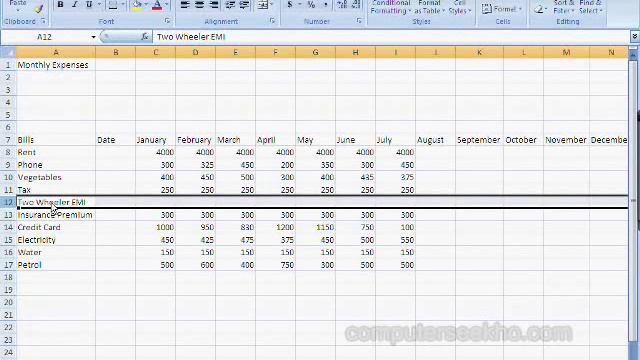640x360 pixels.
Task: Decrease indent
Action: coord(230,5)
